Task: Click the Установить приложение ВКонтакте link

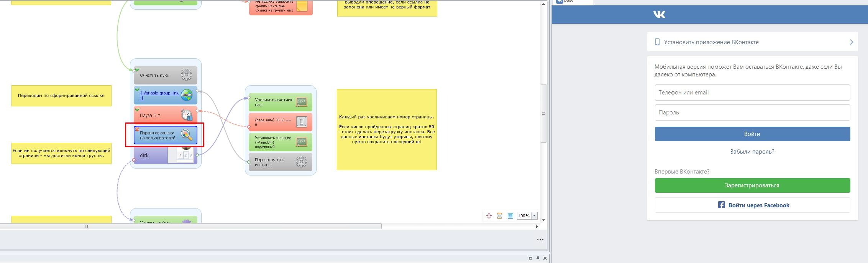Action: coord(711,42)
